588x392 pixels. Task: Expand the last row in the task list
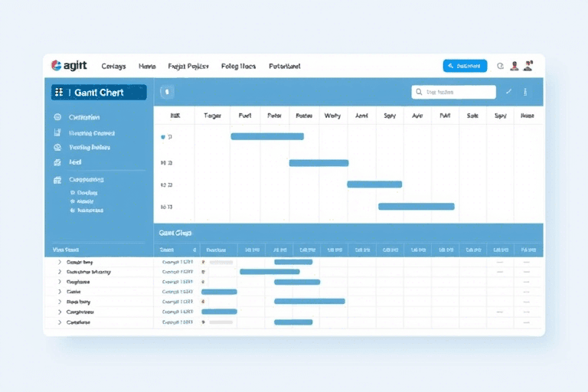pos(60,322)
